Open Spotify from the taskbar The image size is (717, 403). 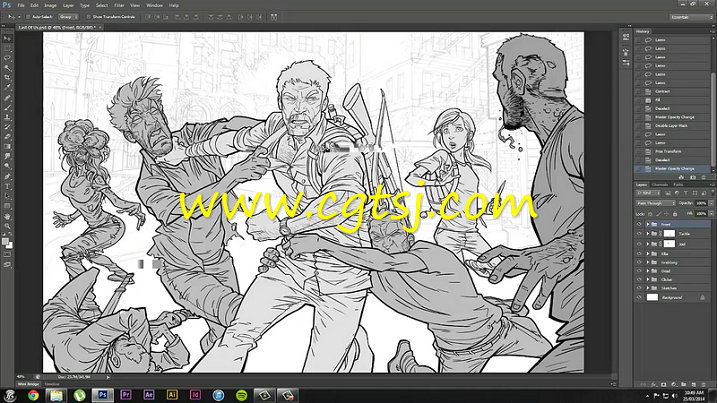241,395
